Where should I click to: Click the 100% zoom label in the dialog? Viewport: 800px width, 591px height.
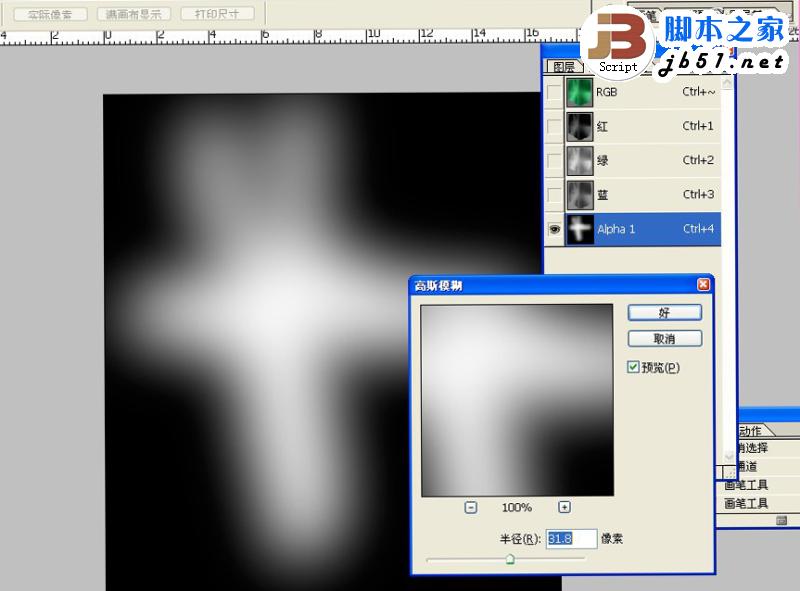(518, 507)
